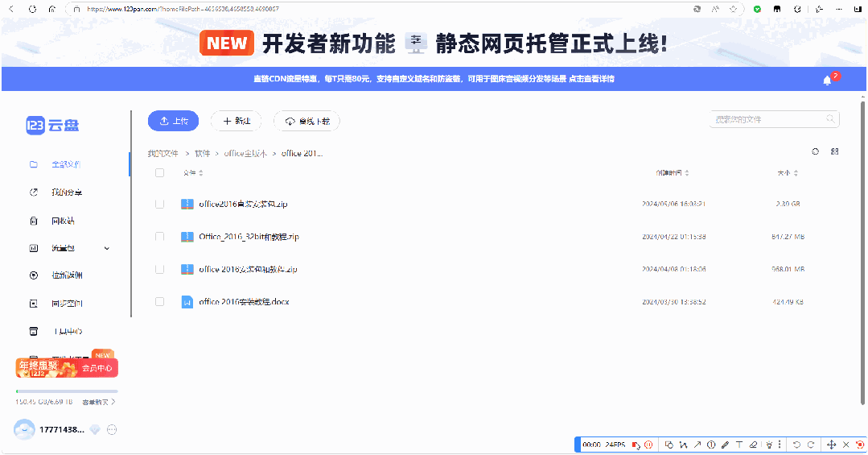Click the undo arrow in the recorder toolbar

coord(796,445)
